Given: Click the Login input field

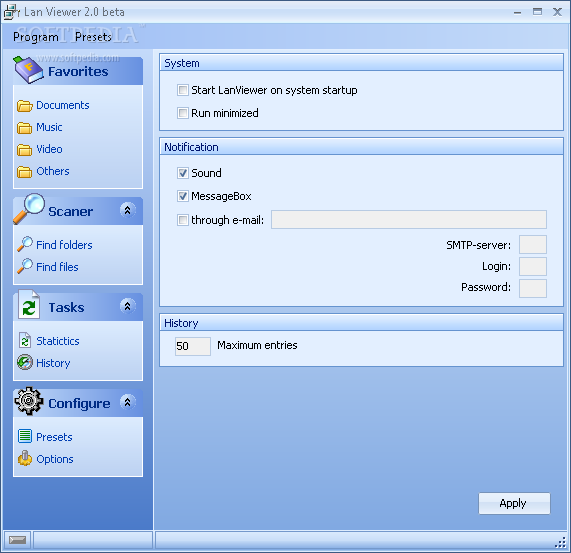Looking at the screenshot, I should [533, 266].
